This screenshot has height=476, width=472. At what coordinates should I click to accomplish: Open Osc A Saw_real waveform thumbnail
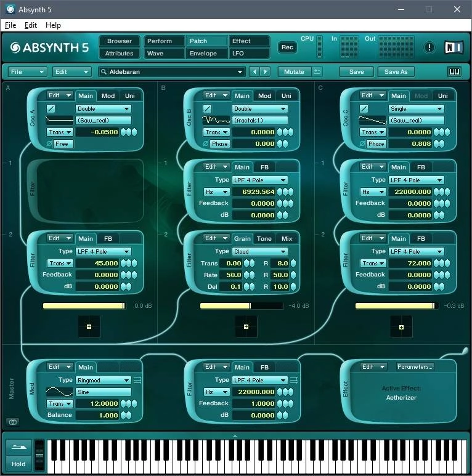pos(59,120)
